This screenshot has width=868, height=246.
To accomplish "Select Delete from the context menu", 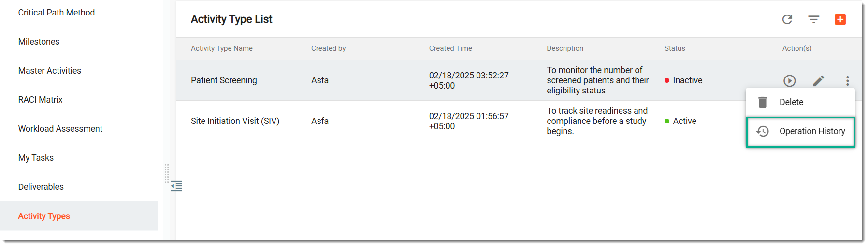I will (x=800, y=102).
